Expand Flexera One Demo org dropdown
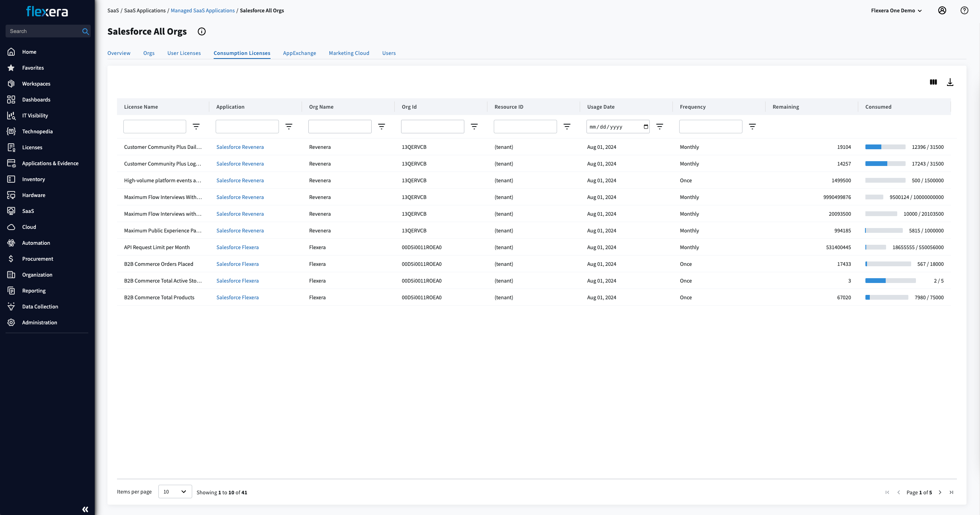 pyautogui.click(x=896, y=10)
